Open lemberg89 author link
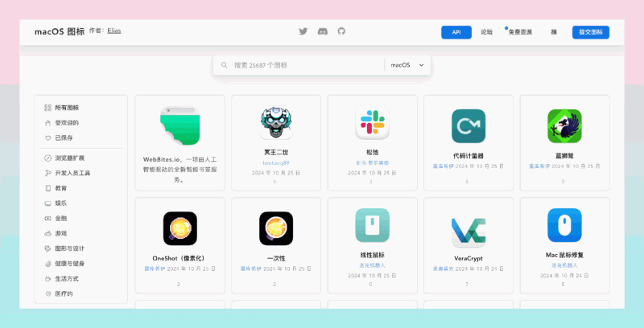The width and height of the screenshot is (644, 328). [x=276, y=162]
